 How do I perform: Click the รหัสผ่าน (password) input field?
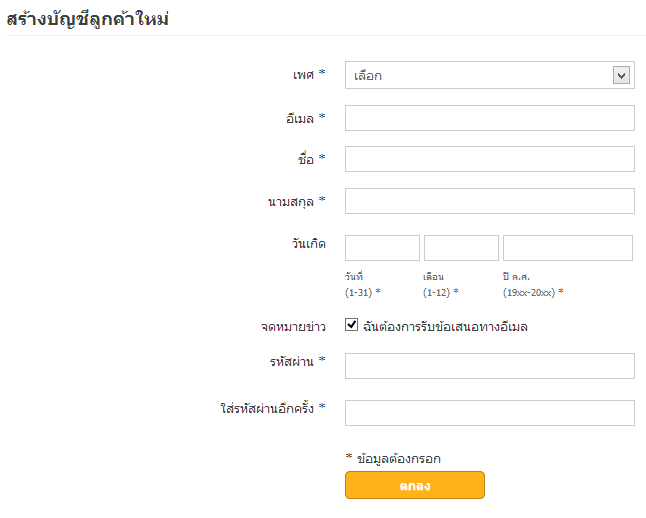tap(489, 366)
